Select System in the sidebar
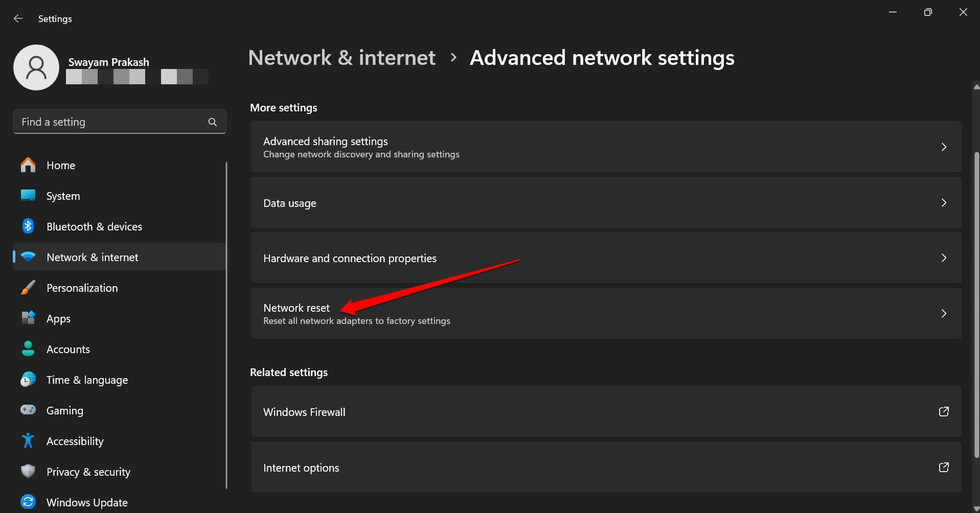This screenshot has height=513, width=980. click(63, 196)
